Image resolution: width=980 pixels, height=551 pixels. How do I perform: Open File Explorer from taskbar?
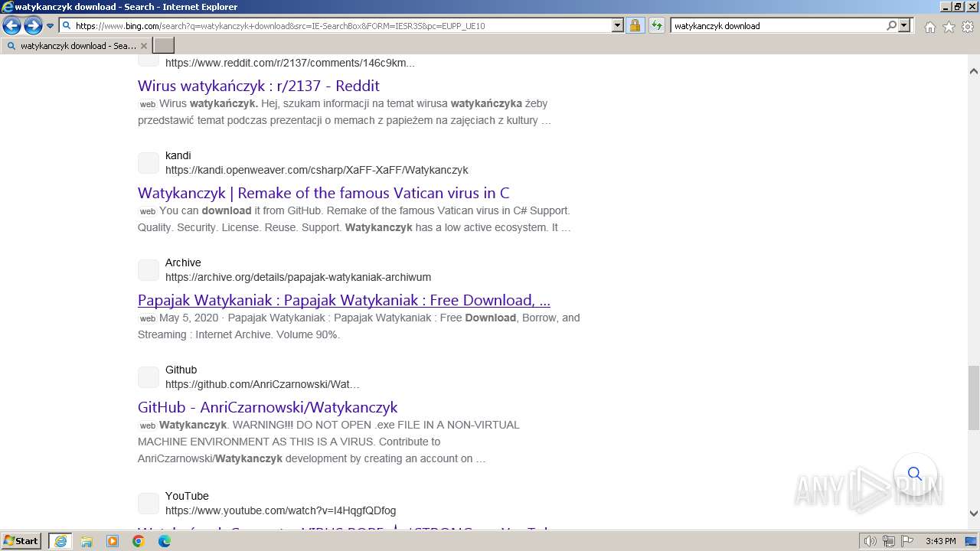[87, 541]
